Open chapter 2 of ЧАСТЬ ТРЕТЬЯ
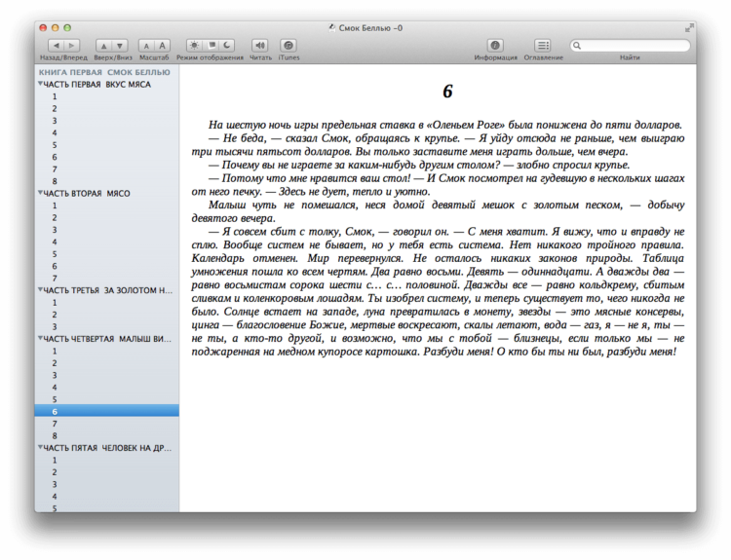 point(55,315)
